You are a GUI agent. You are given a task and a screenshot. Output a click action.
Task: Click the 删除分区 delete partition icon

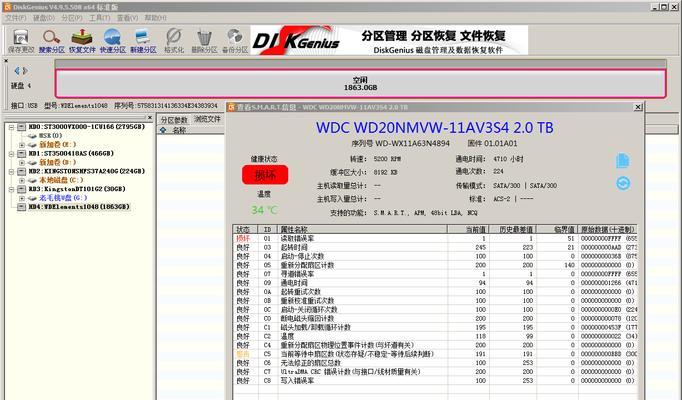pyautogui.click(x=204, y=40)
